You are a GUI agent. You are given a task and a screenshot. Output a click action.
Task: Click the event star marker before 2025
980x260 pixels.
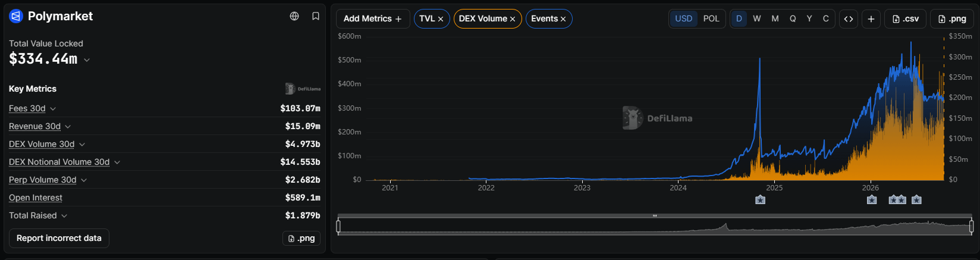[760, 200]
